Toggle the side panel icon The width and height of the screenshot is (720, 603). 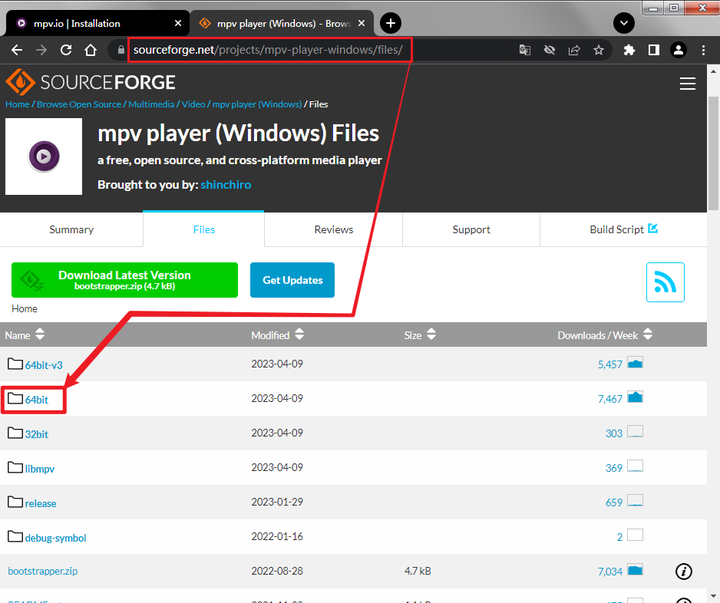(653, 50)
